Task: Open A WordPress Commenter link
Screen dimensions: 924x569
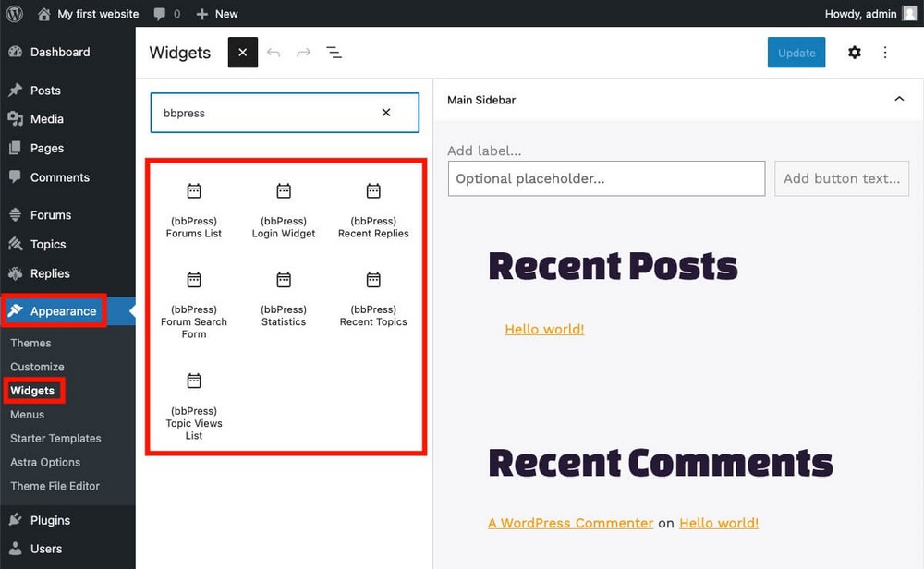Action: pos(570,523)
